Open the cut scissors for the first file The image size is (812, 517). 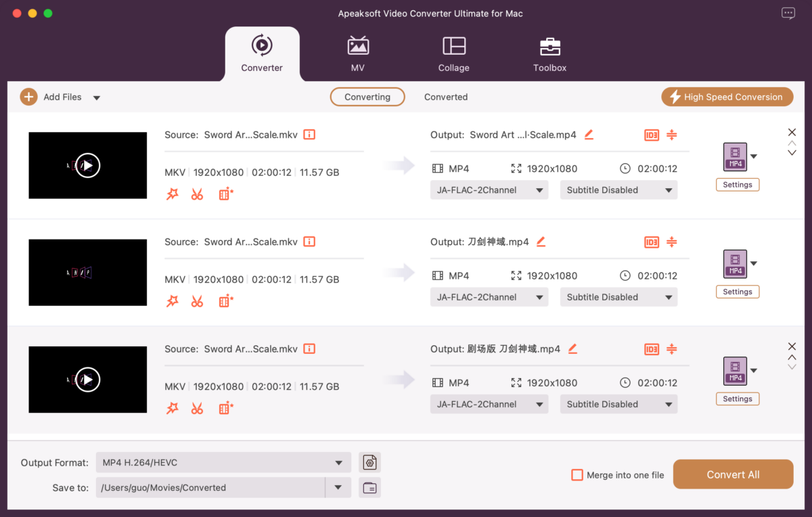(x=197, y=194)
